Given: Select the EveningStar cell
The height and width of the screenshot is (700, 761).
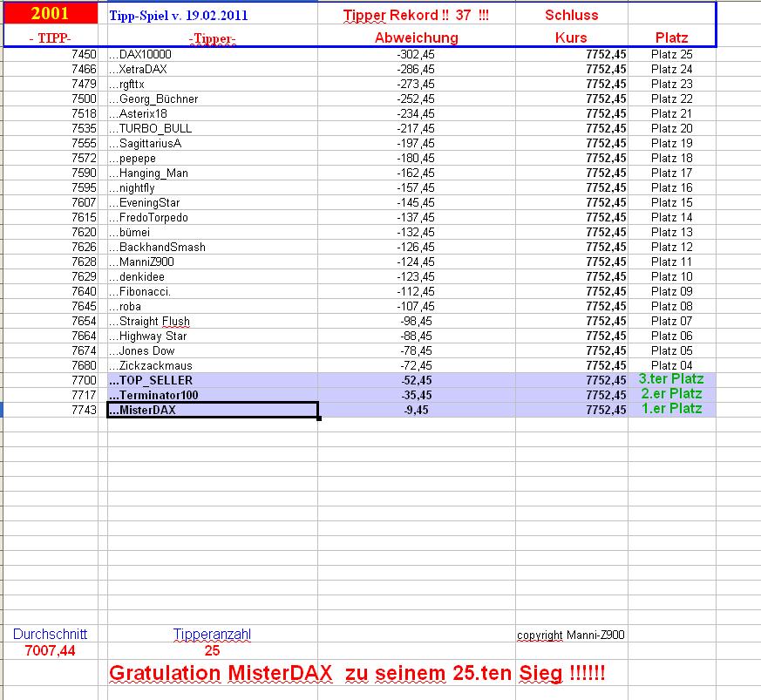Looking at the screenshot, I should coord(212,202).
